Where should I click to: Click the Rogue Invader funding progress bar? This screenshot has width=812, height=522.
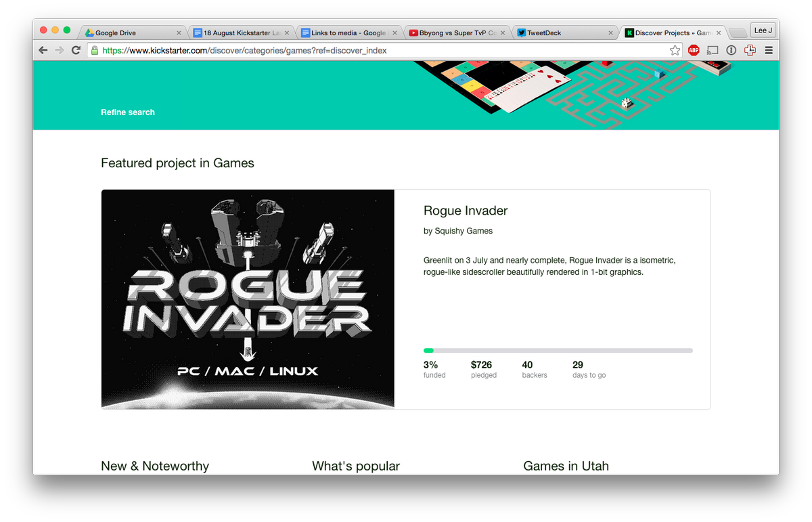pos(558,351)
